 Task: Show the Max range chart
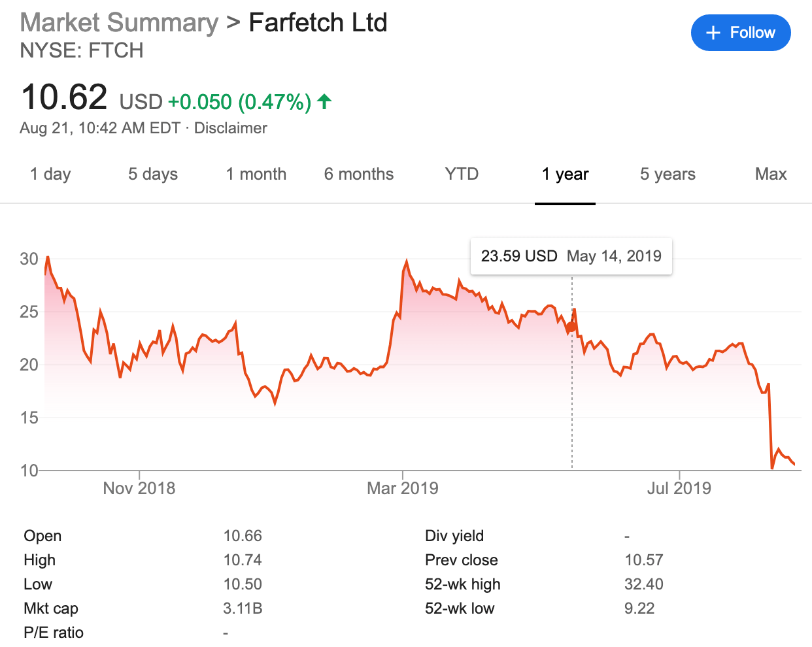(x=771, y=174)
